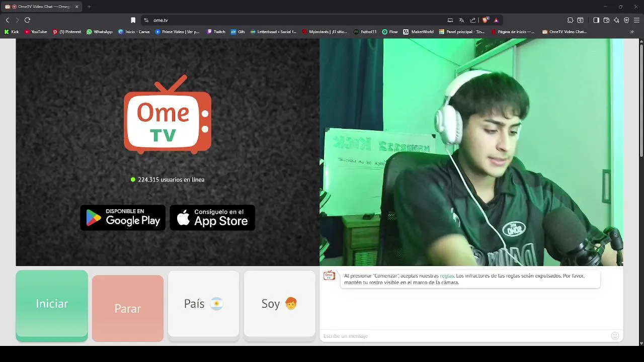Open the extensions puzzle icon
Viewport: 644px width, 362px height.
click(570, 20)
